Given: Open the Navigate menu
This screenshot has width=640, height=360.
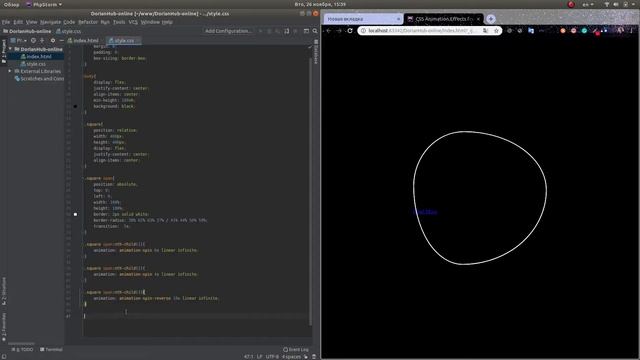Looking at the screenshot, I should tap(51, 22).
